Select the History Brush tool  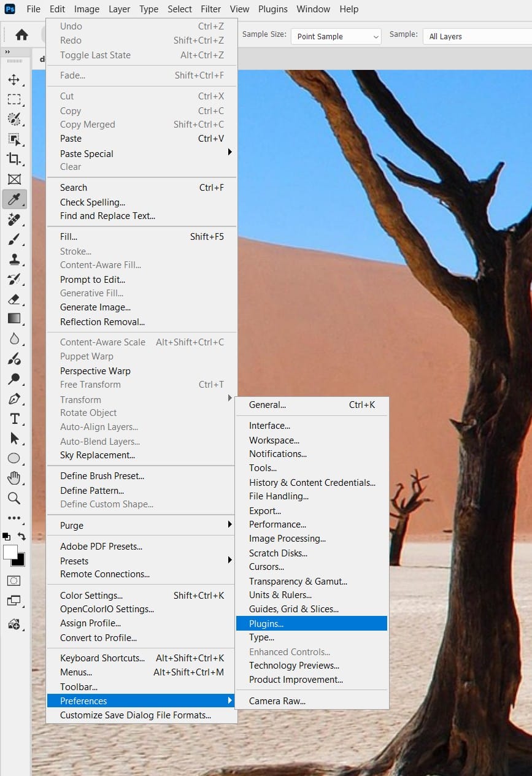pos(14,279)
